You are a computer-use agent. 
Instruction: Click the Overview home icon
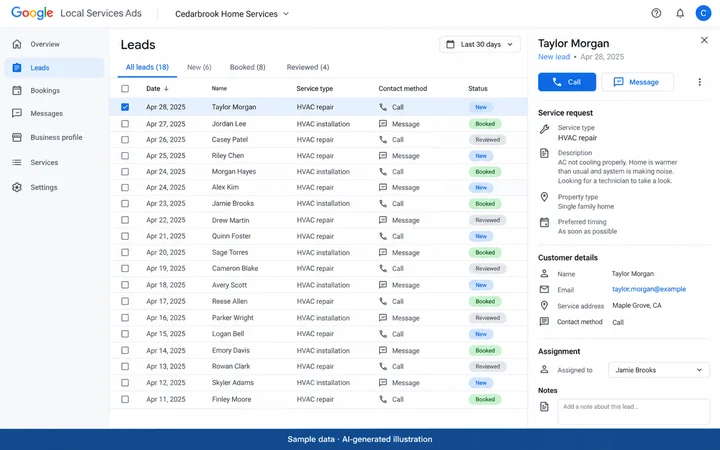click(x=17, y=44)
